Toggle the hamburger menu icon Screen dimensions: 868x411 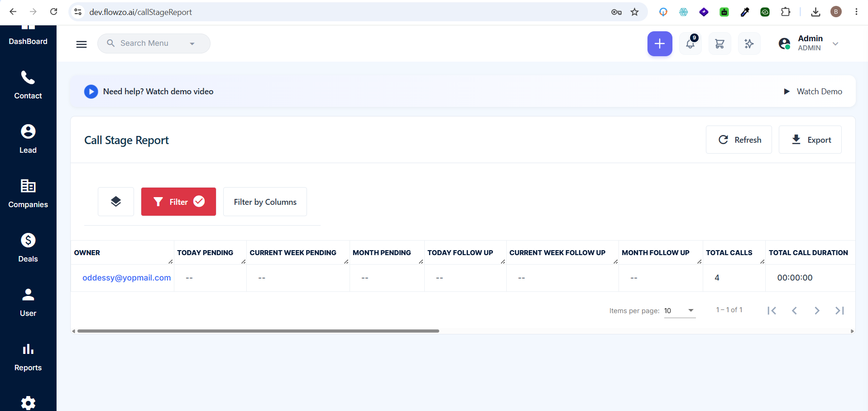point(82,44)
